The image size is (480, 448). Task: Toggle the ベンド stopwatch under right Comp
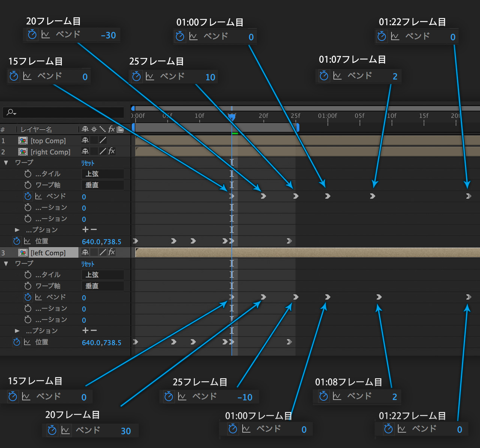(28, 196)
